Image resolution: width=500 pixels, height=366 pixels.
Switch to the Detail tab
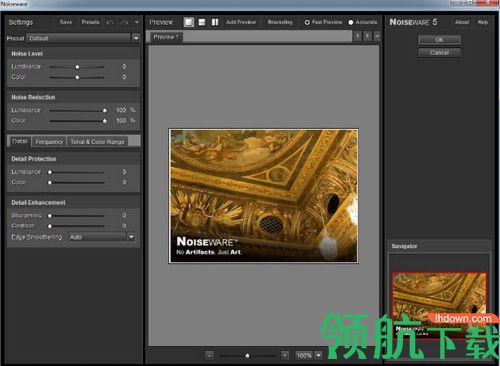(x=19, y=141)
